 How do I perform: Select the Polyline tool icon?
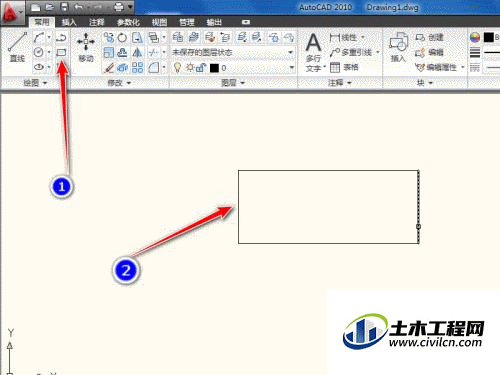(61, 38)
